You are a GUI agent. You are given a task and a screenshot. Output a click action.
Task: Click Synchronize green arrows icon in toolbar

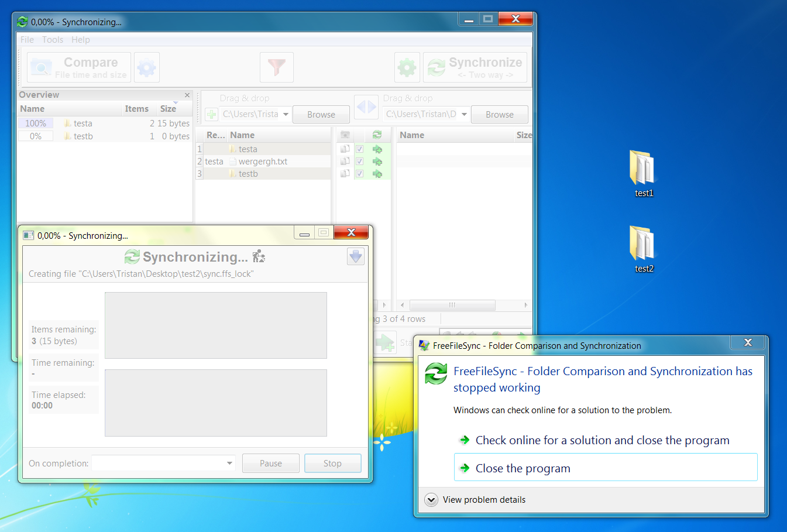pyautogui.click(x=437, y=67)
